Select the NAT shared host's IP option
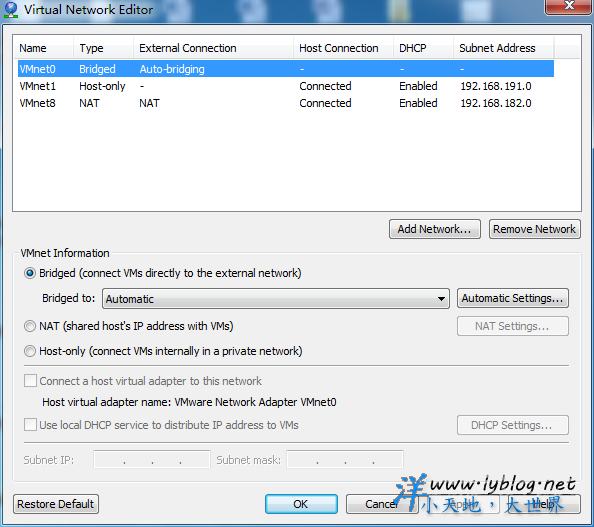Viewport: 594px width, 527px height. 30,326
